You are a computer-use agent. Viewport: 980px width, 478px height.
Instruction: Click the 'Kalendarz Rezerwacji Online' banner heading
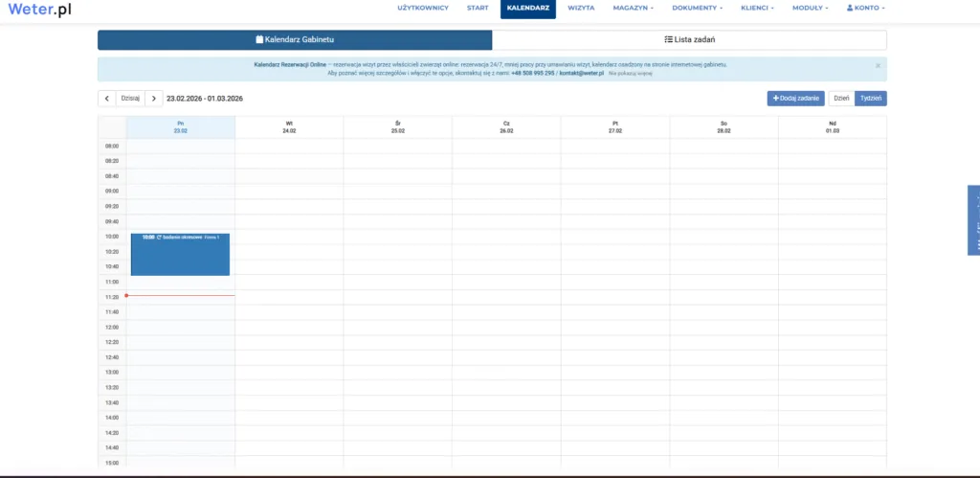290,64
